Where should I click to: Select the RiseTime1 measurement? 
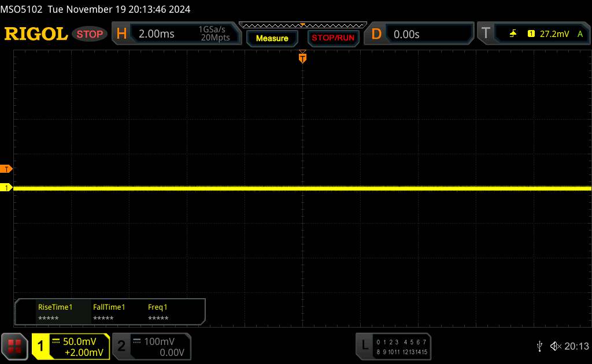point(55,311)
